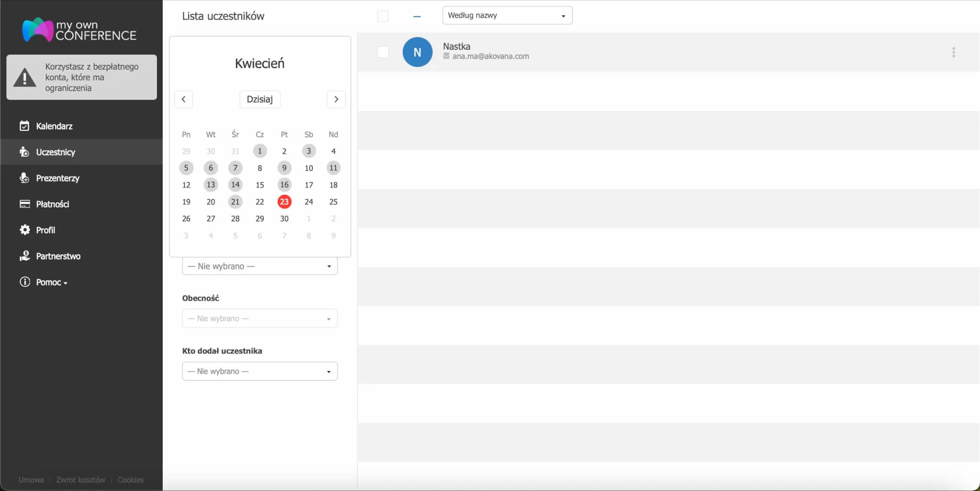Click the warning icon about free account limits
The height and width of the screenshot is (491, 980).
pos(23,77)
